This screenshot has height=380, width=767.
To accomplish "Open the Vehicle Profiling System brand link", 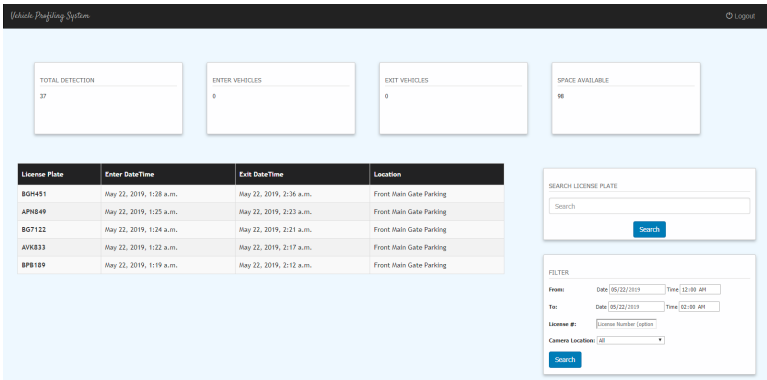I will 50,16.
